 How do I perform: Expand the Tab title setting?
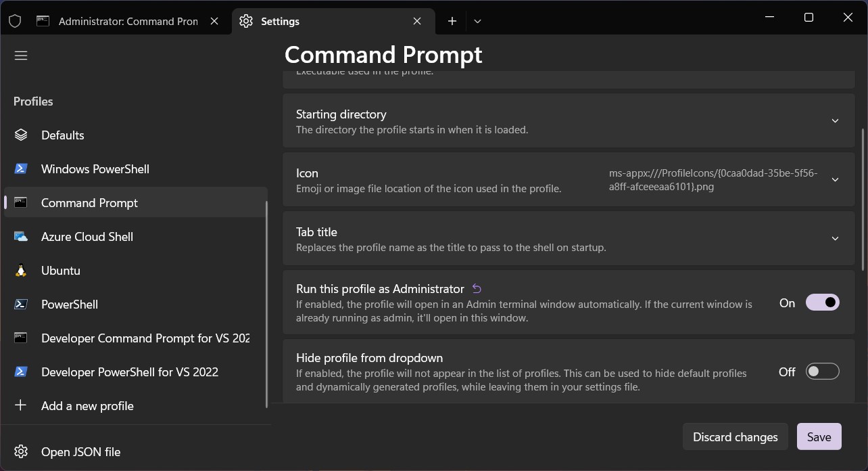click(x=835, y=239)
